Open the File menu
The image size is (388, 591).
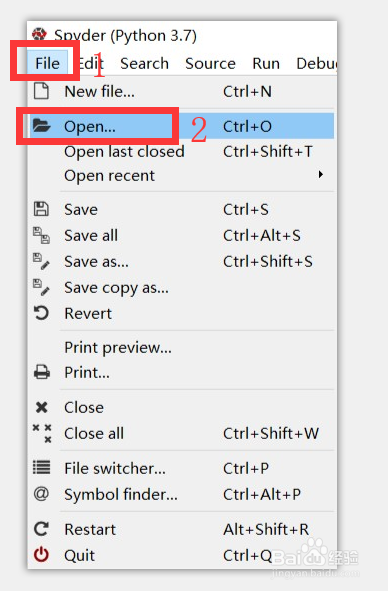pyautogui.click(x=48, y=63)
